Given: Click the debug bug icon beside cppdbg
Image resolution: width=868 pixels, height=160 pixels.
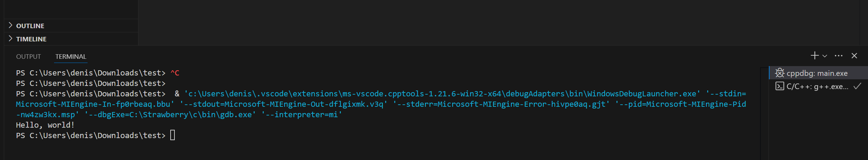Looking at the screenshot, I should tap(780, 73).
